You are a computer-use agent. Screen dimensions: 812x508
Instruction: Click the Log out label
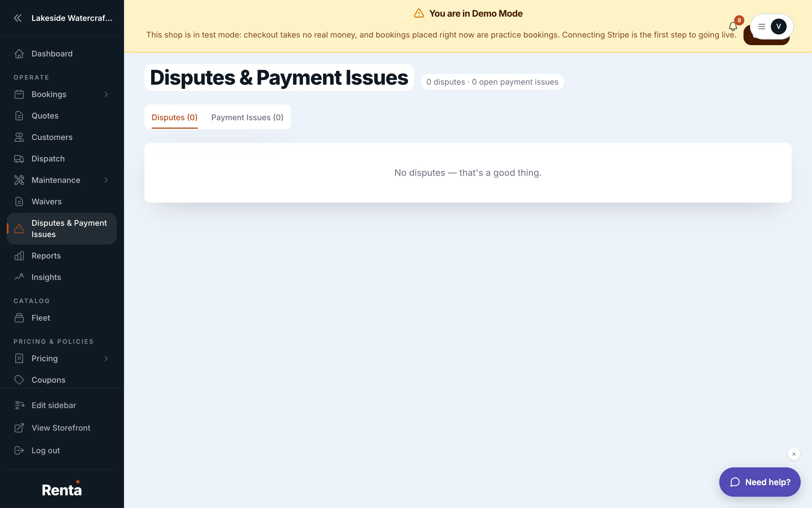(46, 450)
